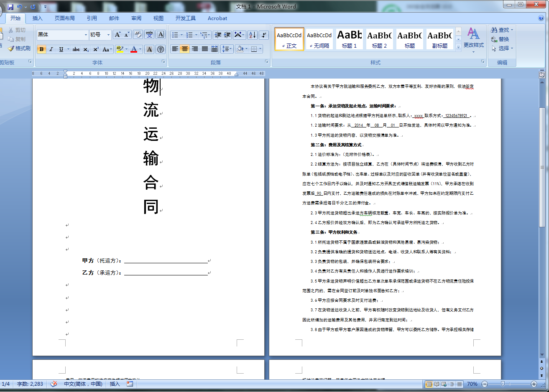Apply strikethrough formatting

point(76,49)
